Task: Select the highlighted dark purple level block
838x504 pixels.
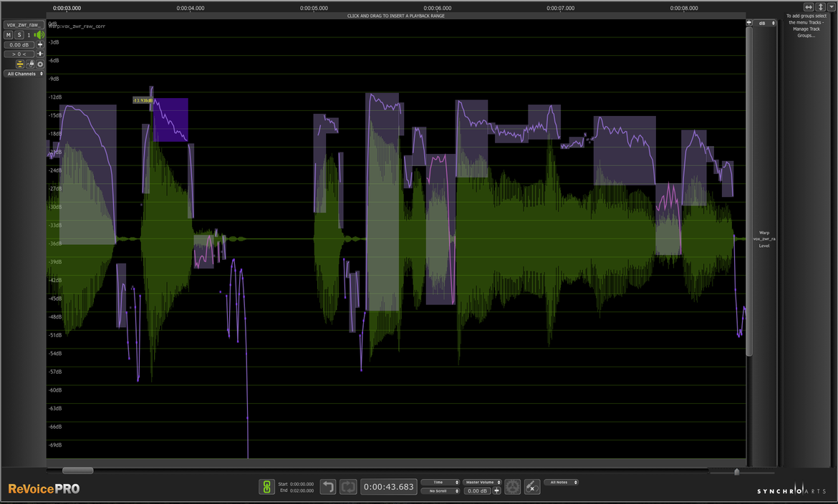Action: 170,120
